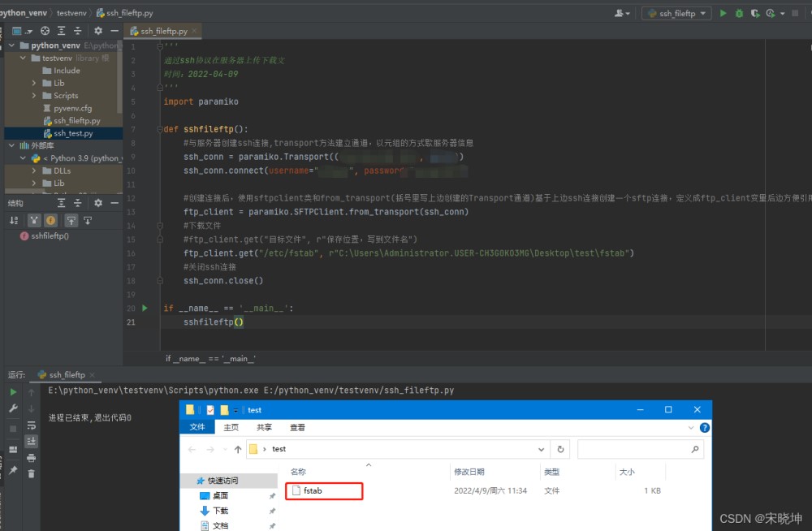Collapse the python_venv project root
This screenshot has width=812, height=531.
11,45
